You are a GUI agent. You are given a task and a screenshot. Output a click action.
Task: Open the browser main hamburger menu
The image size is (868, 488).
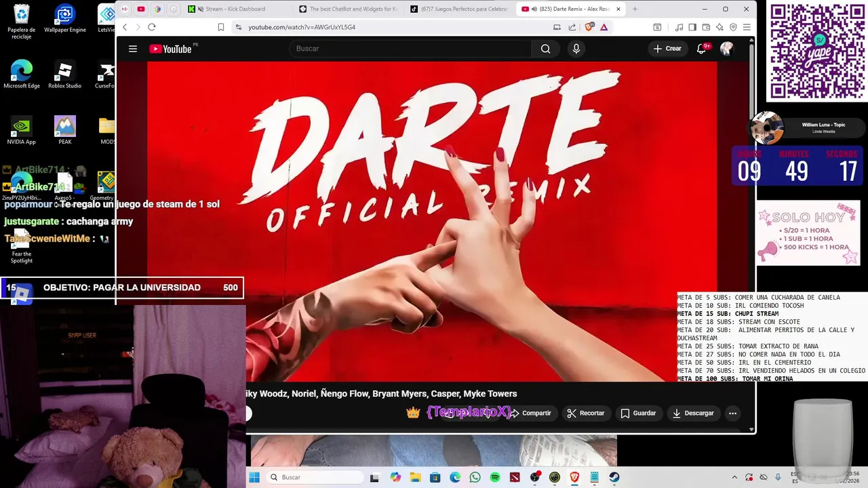pos(747,27)
